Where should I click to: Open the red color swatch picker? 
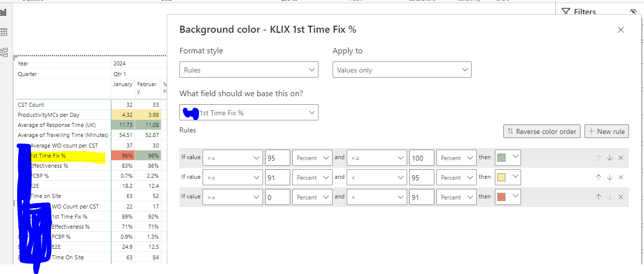click(508, 197)
